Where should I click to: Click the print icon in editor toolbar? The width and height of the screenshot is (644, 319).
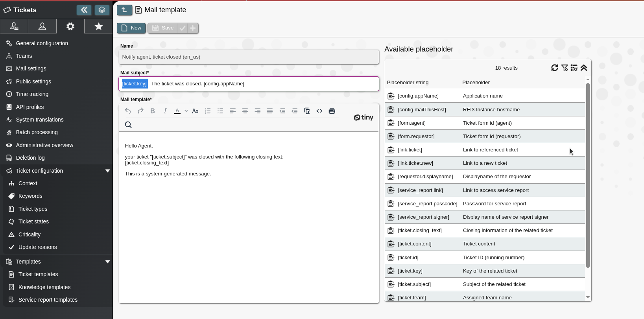click(x=332, y=111)
